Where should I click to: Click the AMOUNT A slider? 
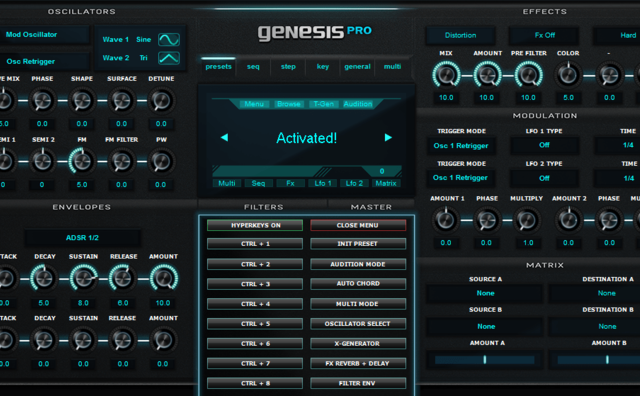coord(484,360)
